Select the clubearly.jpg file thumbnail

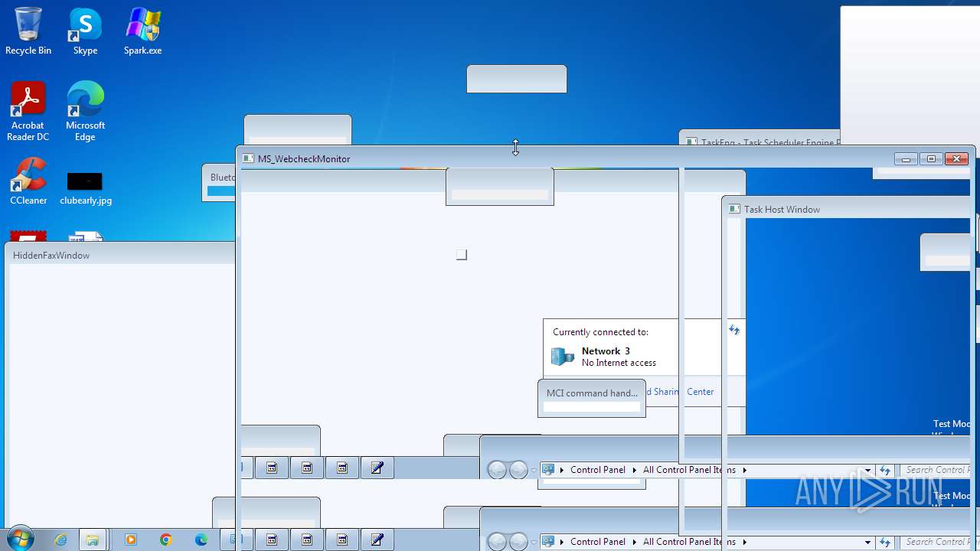coord(85,188)
